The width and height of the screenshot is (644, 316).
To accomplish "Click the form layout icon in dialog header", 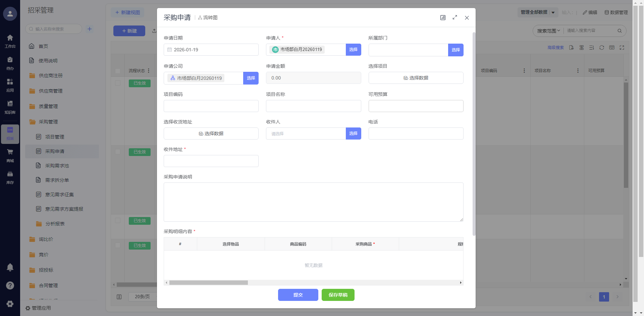I will pos(443,18).
